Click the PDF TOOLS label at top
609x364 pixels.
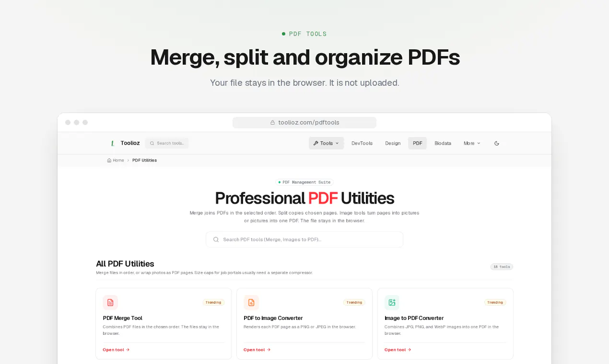tap(304, 34)
